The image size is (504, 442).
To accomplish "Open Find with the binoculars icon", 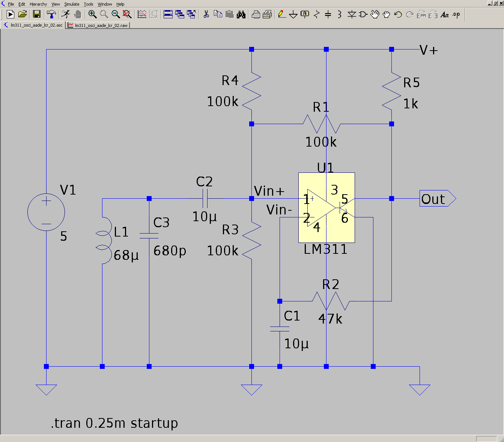I will [x=241, y=14].
